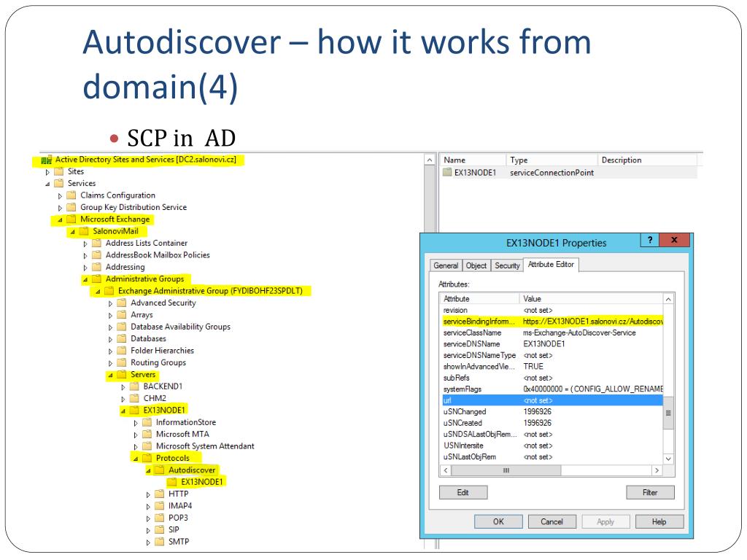Click the Routing Groups folder icon

(122, 362)
